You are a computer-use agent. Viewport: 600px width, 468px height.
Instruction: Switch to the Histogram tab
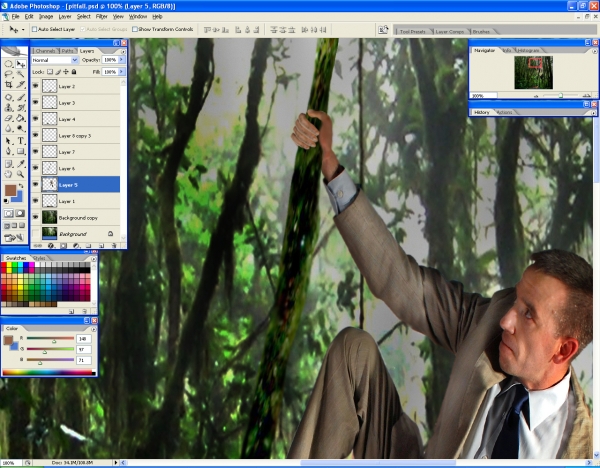pos(528,51)
